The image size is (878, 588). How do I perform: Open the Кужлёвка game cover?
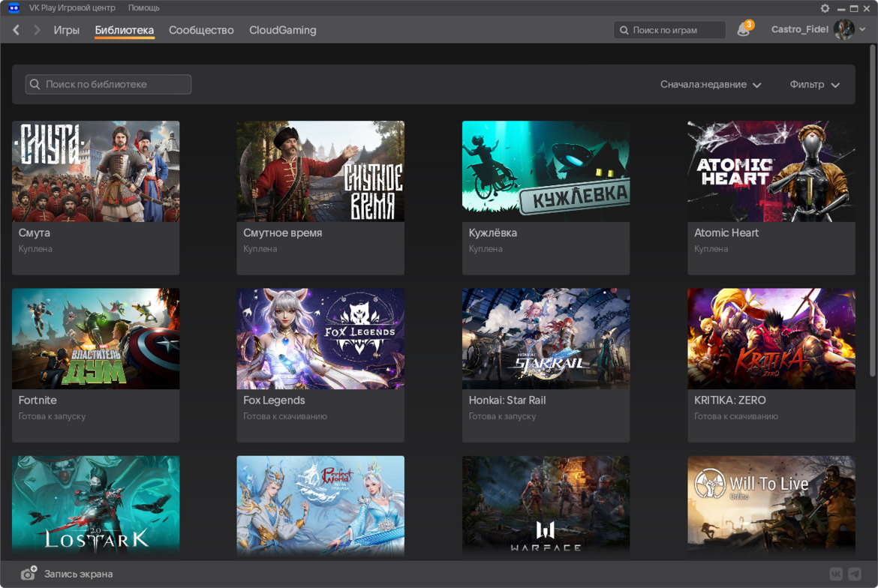(x=546, y=171)
